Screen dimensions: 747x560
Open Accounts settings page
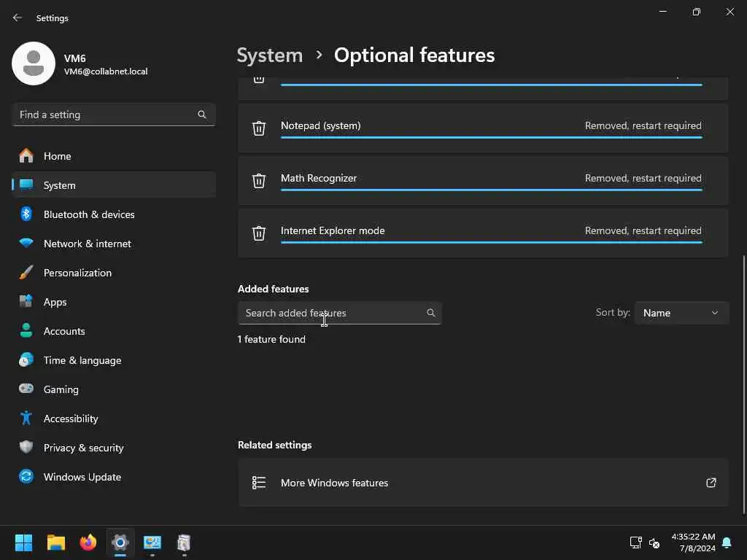coord(114,330)
